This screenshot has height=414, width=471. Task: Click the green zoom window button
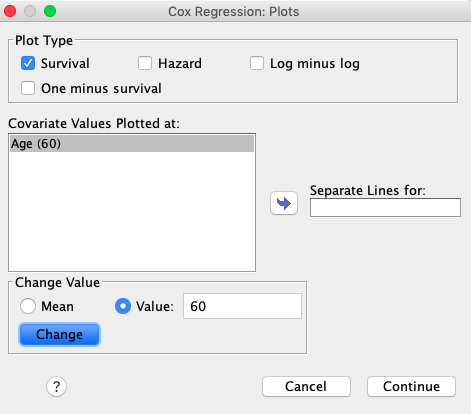[50, 11]
